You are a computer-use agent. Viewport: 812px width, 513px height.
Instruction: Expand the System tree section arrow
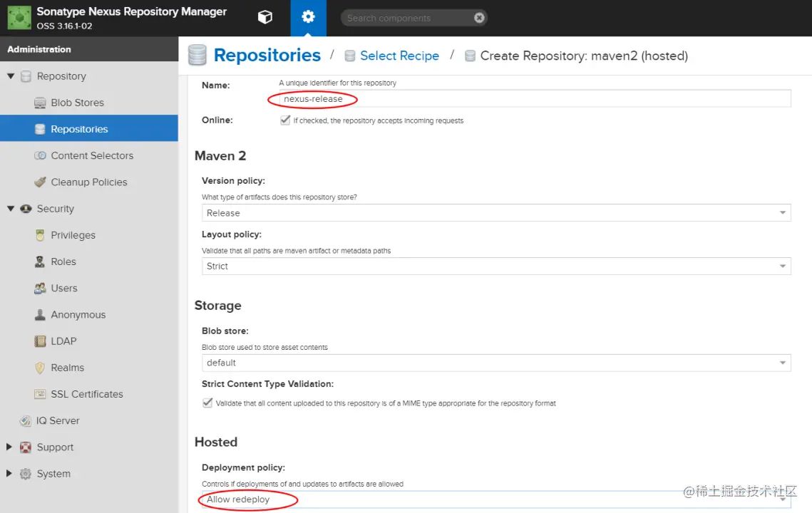tap(9, 473)
